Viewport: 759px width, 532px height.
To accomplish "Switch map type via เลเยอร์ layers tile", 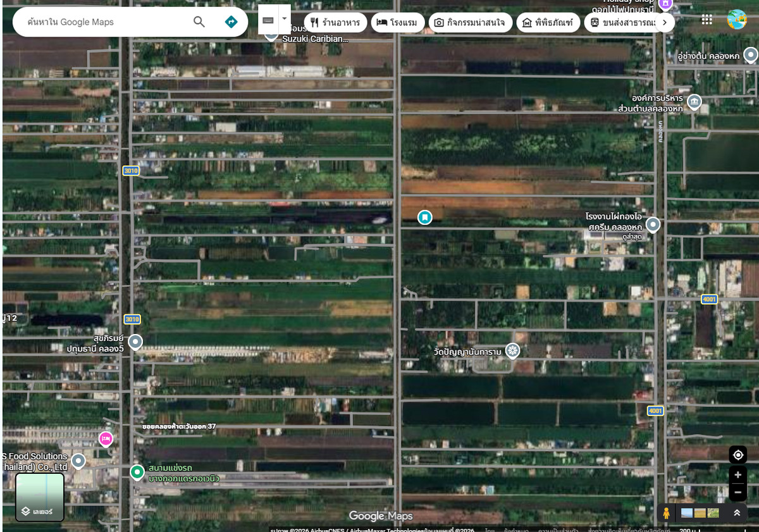I will point(40,497).
